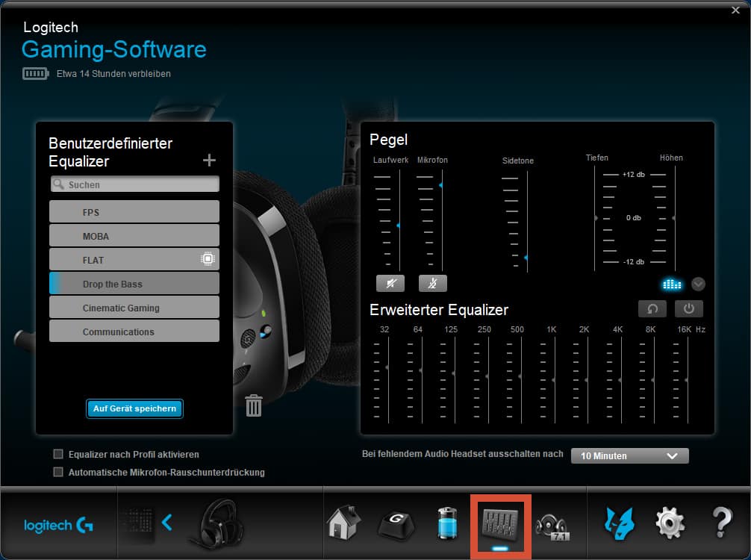Open the '10 Minuten' auto-off dropdown
Screen dimensions: 751x560
click(630, 455)
